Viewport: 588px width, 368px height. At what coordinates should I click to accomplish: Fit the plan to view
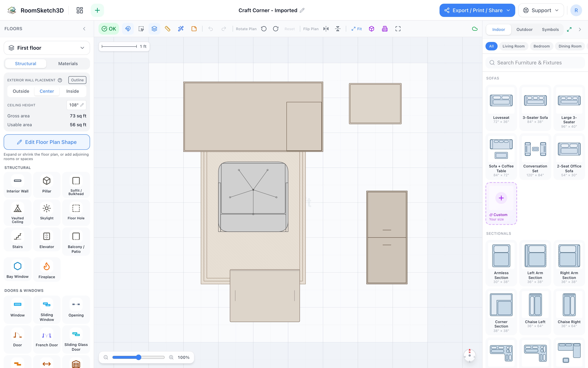[x=356, y=29]
